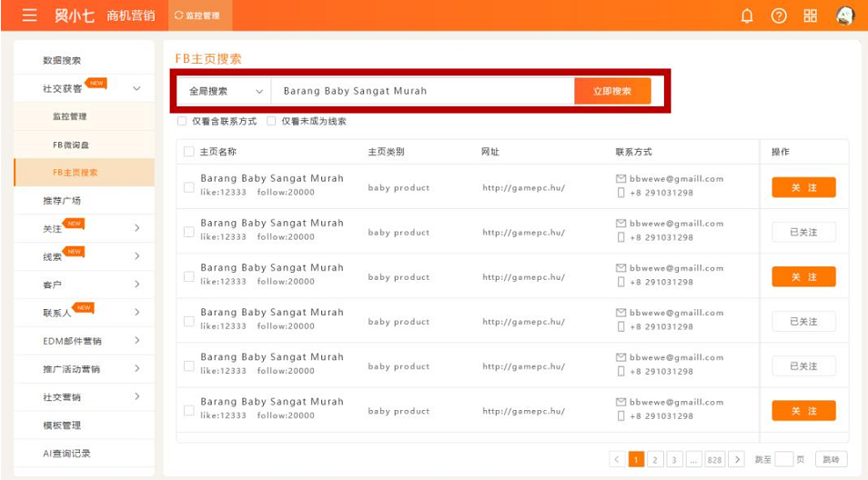Select page 3 in pagination
Image resolution: width=868 pixels, height=480 pixels.
tap(673, 459)
